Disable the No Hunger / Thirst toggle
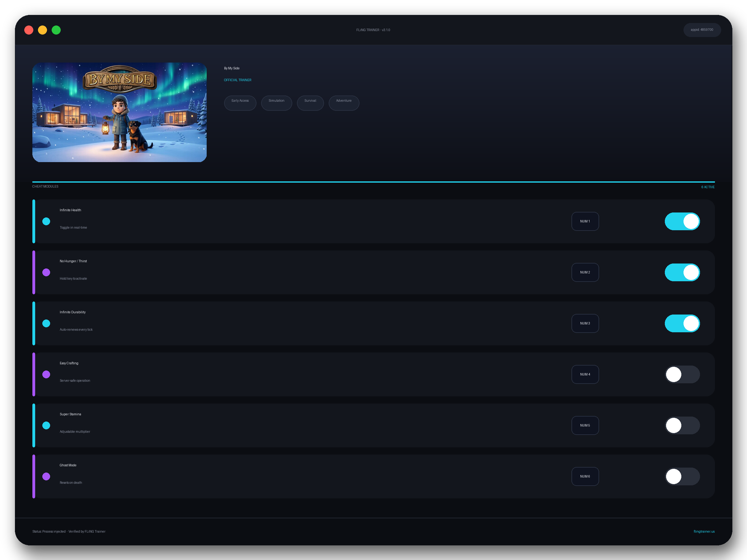Screen dimensions: 747x560 point(682,273)
